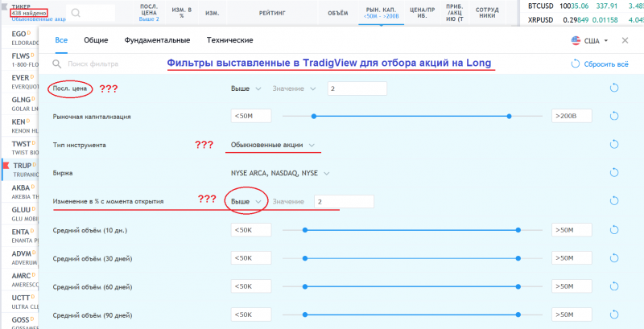Select the GOSS ticker row

19,322
